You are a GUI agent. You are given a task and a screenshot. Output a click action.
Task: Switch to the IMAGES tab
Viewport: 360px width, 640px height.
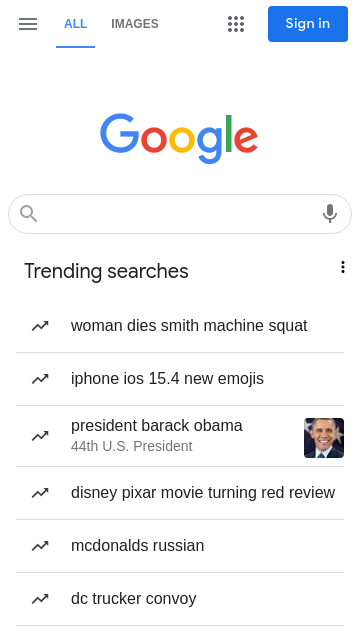point(135,24)
